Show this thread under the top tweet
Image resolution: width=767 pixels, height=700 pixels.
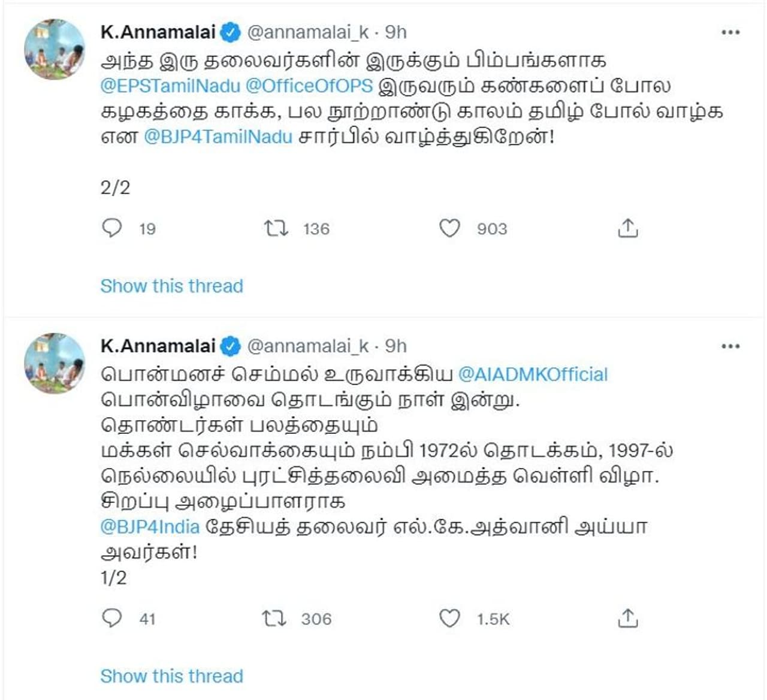click(x=171, y=286)
